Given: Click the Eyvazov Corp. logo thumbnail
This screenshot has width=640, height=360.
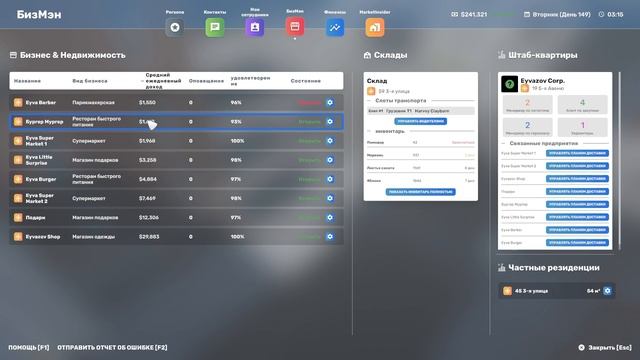Looking at the screenshot, I should click(x=509, y=84).
